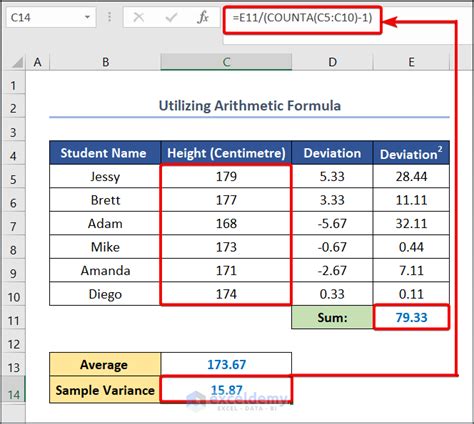The image size is (474, 424).
Task: Select column B header
Action: (105, 62)
